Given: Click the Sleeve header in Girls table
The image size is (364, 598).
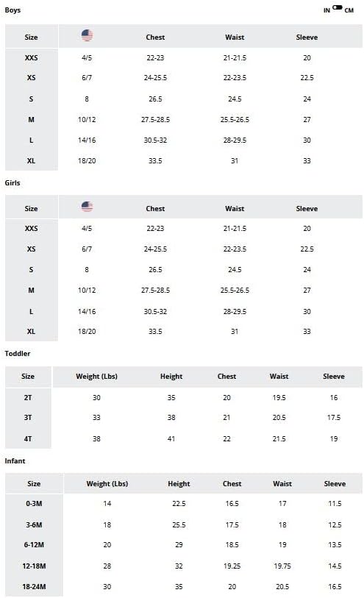Looking at the screenshot, I should pos(307,209).
